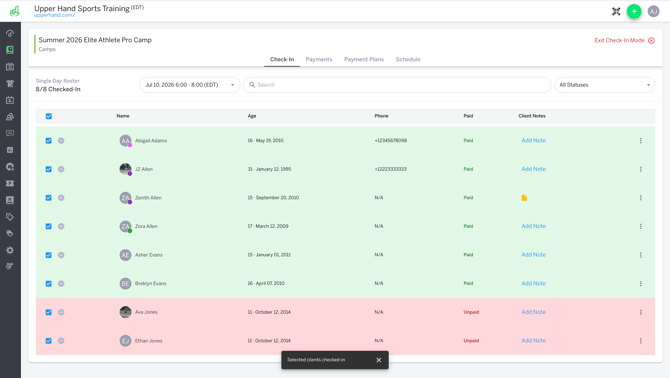Click Add Note for JZ Allen
The height and width of the screenshot is (378, 670).
click(533, 169)
